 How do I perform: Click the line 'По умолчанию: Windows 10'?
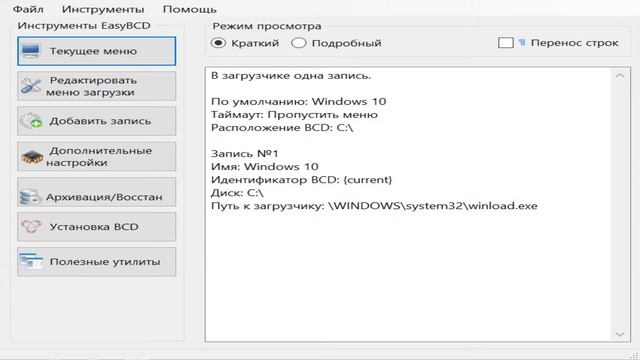tap(298, 101)
